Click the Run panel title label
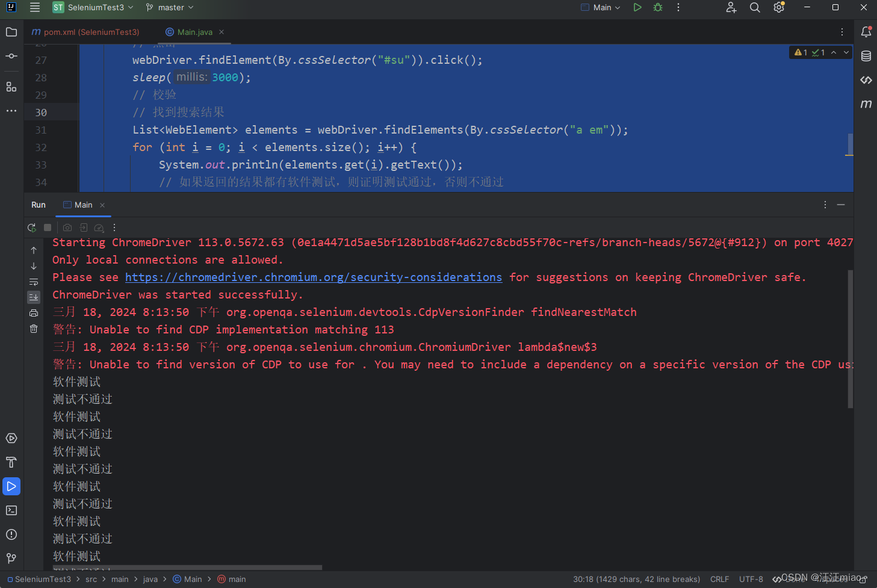Image resolution: width=877 pixels, height=588 pixels. (x=39, y=205)
